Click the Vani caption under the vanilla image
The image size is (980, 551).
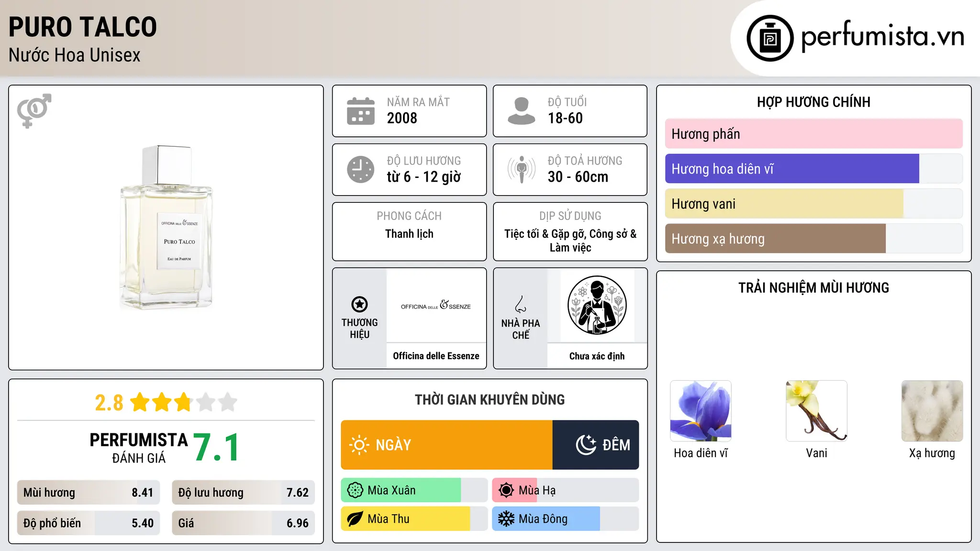[x=816, y=453]
